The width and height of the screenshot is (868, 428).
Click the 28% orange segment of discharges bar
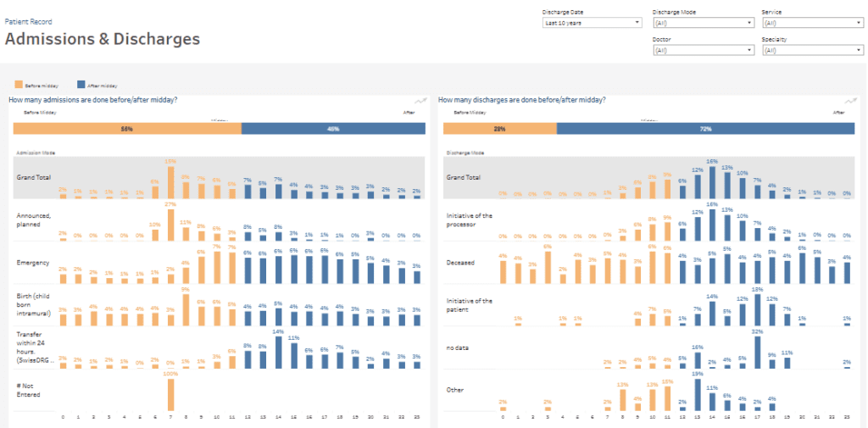(x=500, y=129)
